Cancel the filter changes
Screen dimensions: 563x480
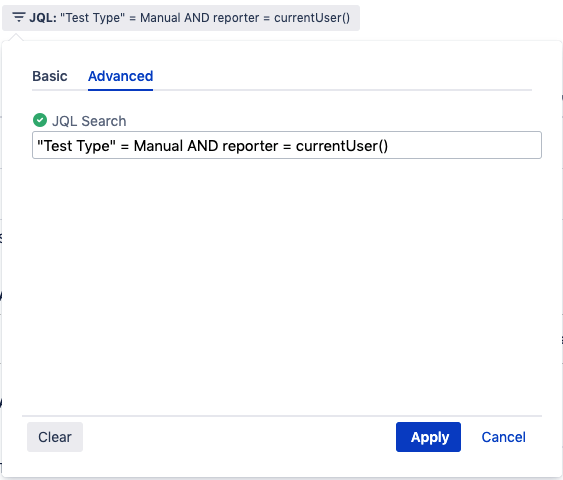(x=503, y=437)
